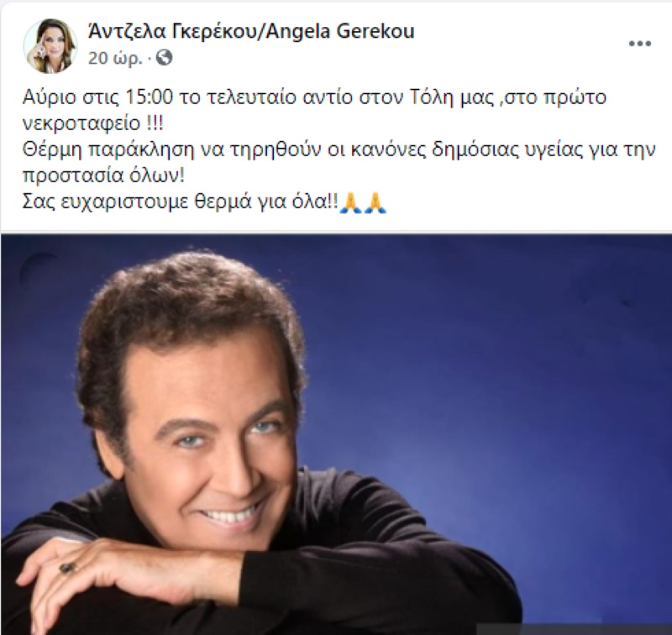This screenshot has height=635, width=672.
Task: Select the line beginning Θέρμη παράκληση
Action: (x=339, y=150)
